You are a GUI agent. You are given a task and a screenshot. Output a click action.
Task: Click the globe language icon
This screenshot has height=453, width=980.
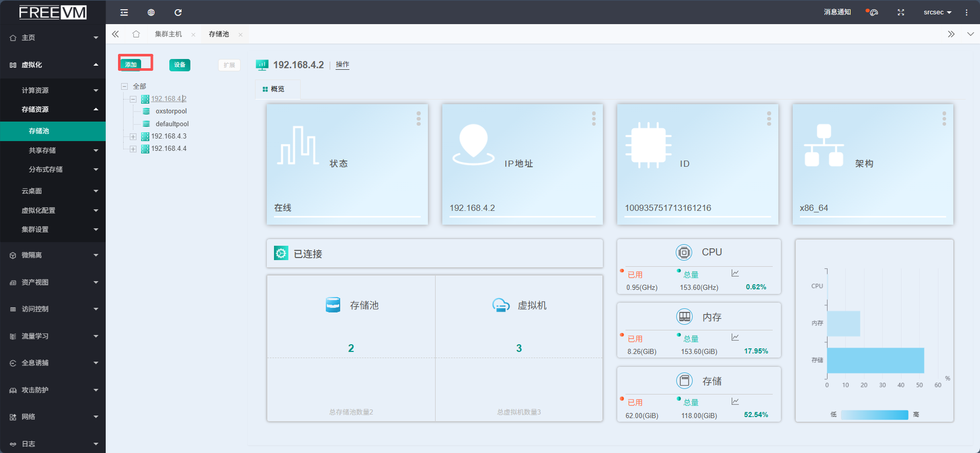coord(151,12)
